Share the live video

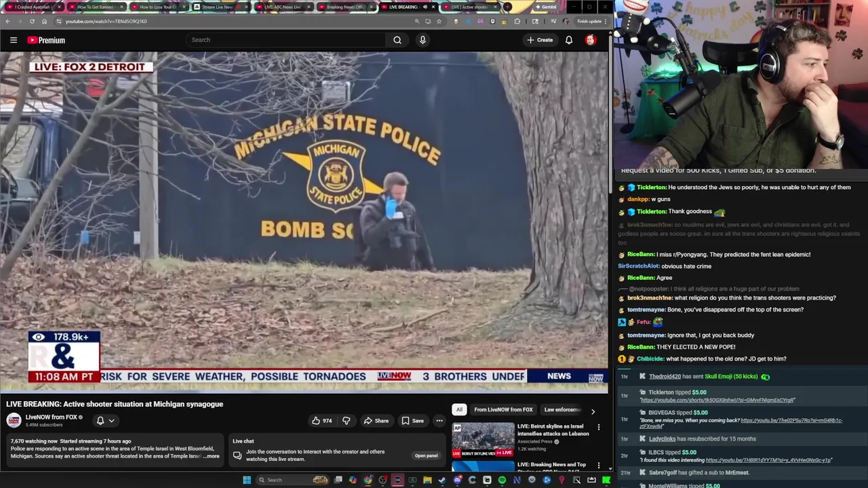click(x=376, y=421)
